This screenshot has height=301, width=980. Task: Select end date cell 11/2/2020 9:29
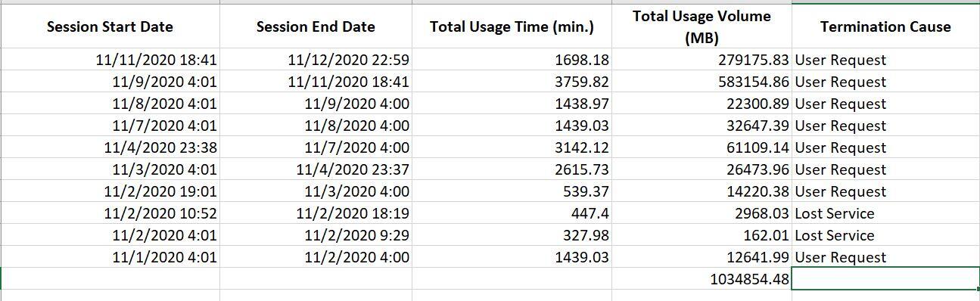316,235
